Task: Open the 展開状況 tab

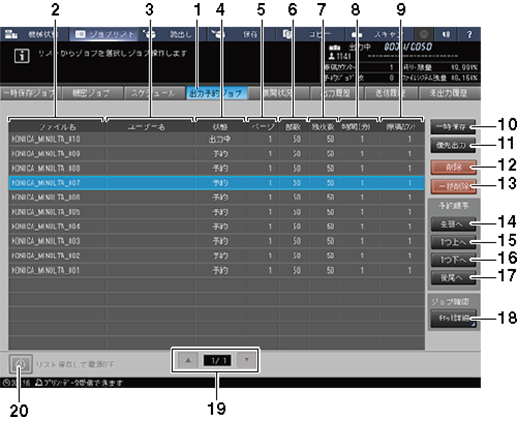Action: click(278, 93)
